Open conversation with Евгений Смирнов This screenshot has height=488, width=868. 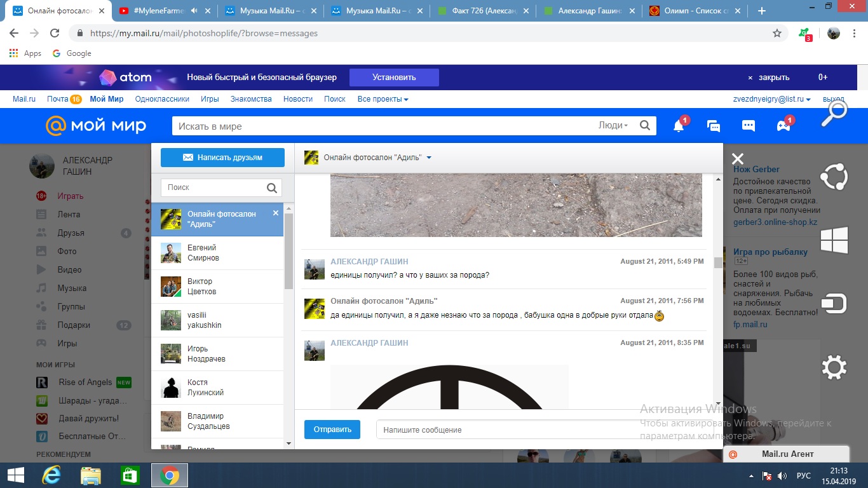click(217, 253)
